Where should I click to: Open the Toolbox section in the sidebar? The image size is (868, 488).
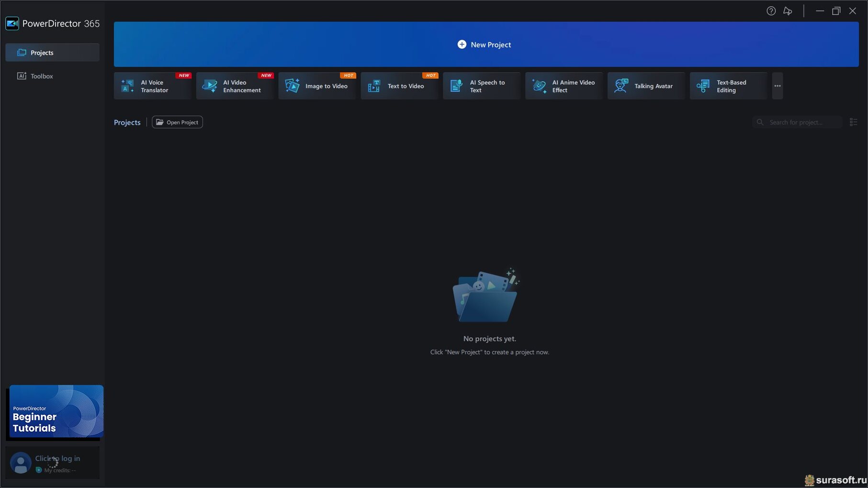point(52,76)
